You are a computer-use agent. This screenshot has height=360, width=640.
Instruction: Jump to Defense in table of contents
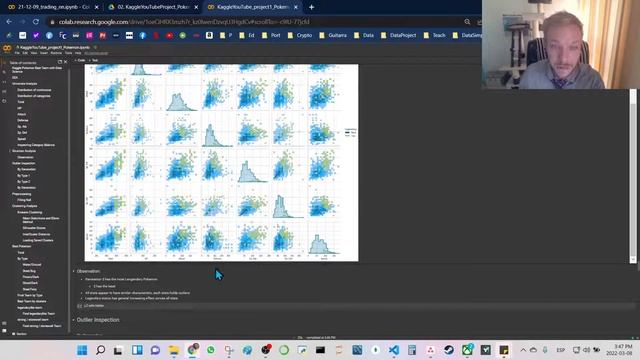(x=23, y=120)
